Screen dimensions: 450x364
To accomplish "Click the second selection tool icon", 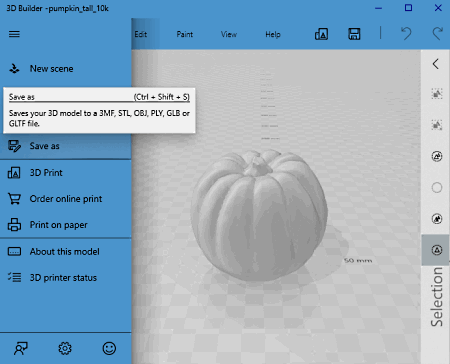I will (x=437, y=125).
